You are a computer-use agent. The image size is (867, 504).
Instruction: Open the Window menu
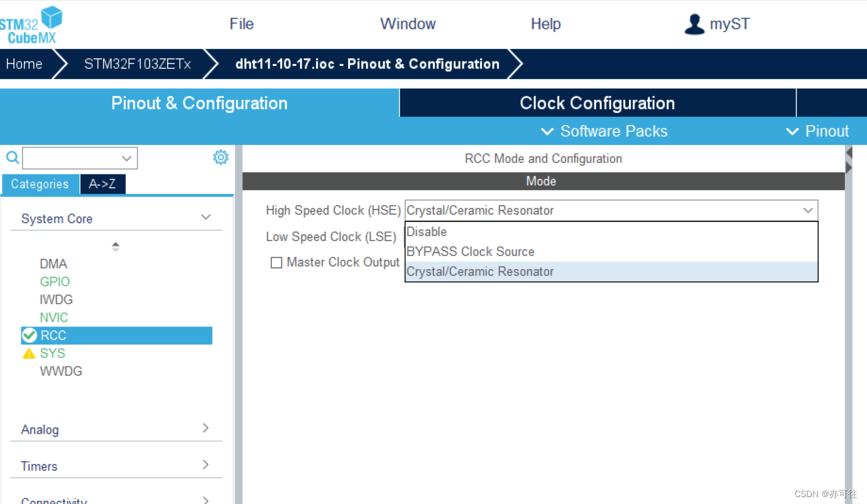coord(408,24)
